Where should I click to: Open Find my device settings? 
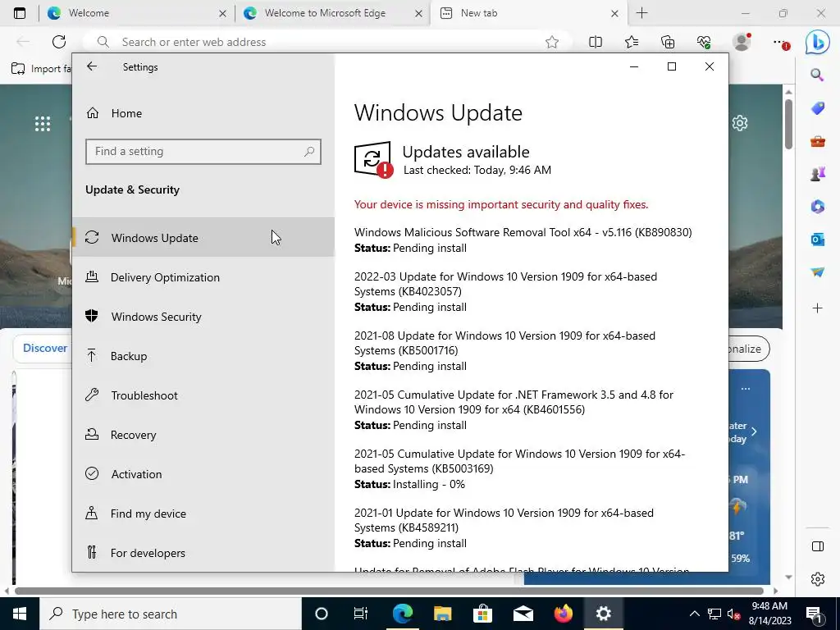coord(203,514)
